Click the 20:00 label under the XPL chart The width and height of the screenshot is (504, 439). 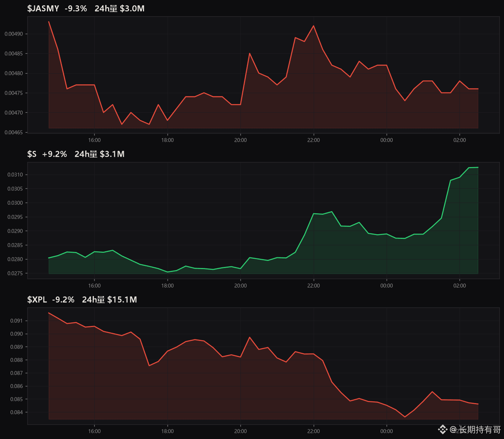click(x=240, y=431)
